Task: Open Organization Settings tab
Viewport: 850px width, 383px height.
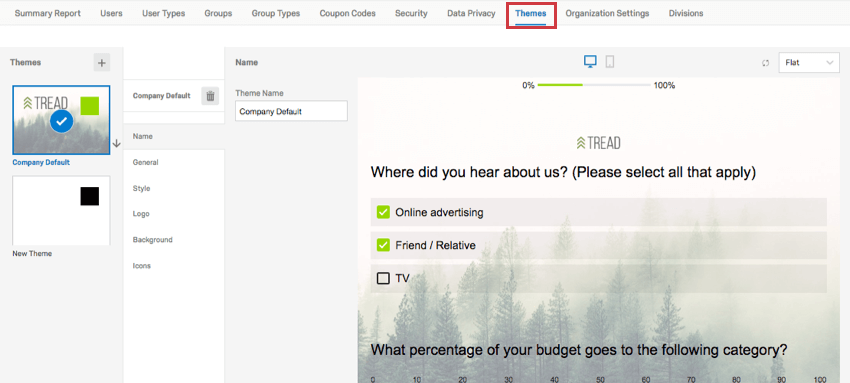Action: [607, 14]
